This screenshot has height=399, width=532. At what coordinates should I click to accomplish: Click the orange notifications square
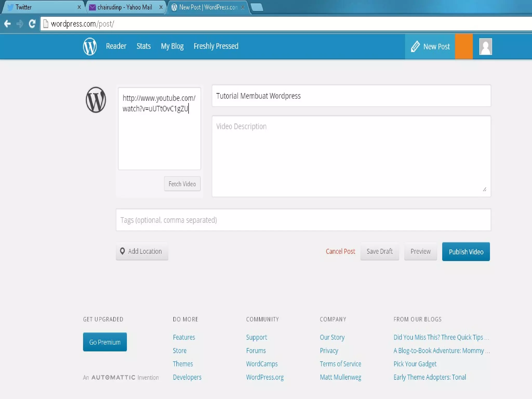pyautogui.click(x=464, y=46)
